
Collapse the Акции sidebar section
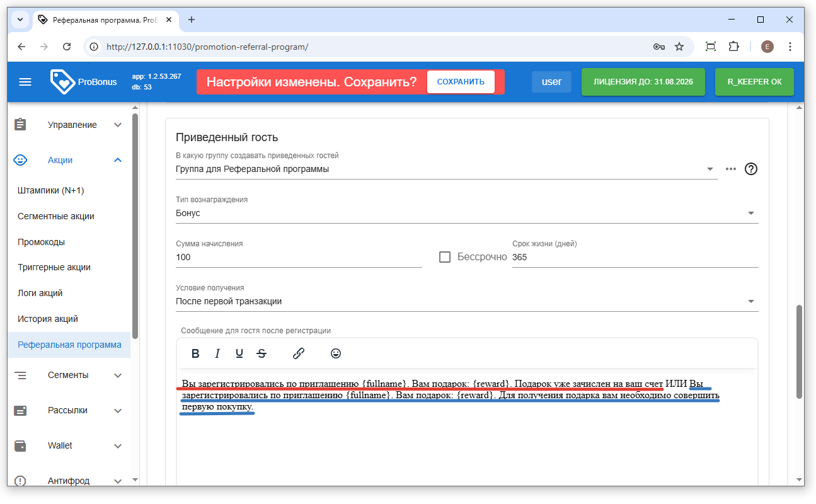tap(118, 160)
